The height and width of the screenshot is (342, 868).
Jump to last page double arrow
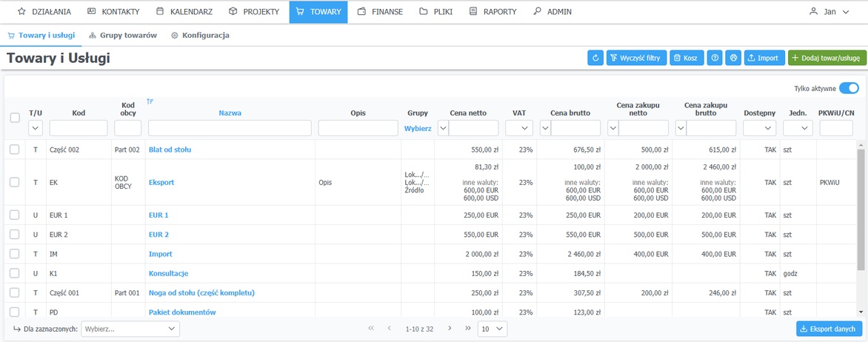tap(467, 329)
